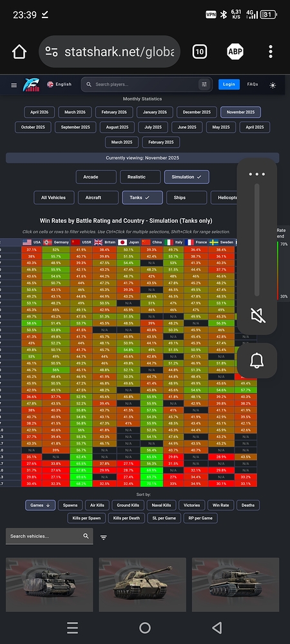Select the China flag column header
This screenshot has height=644, width=290.
151,242
